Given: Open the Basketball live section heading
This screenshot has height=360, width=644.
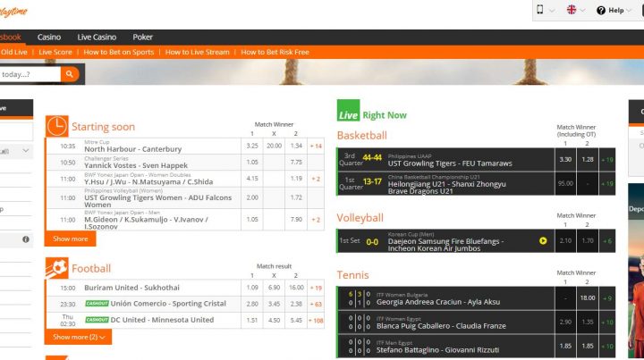Looking at the screenshot, I should [362, 135].
